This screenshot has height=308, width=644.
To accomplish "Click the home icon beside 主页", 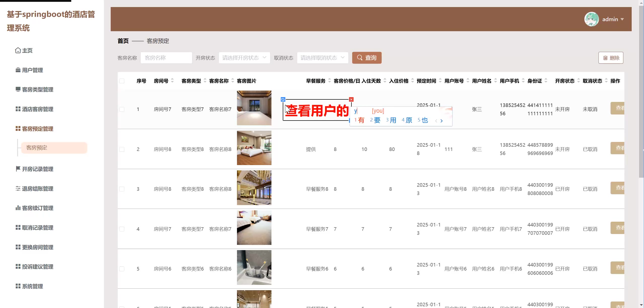I will (18, 51).
